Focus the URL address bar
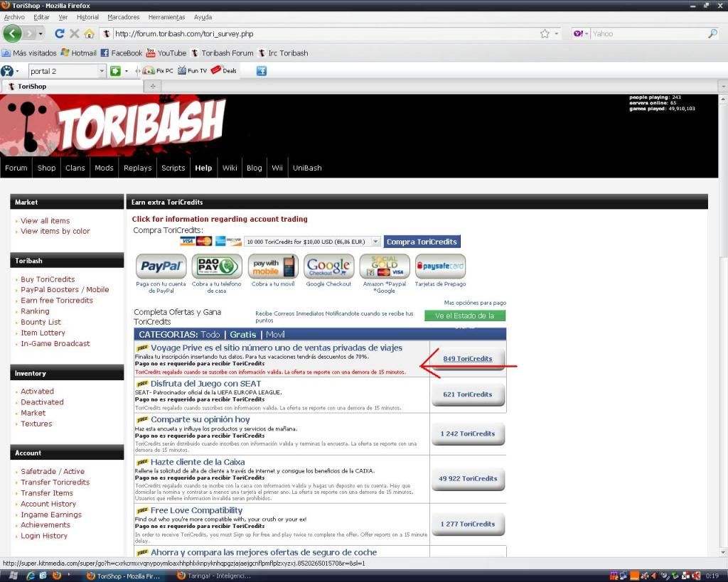 pyautogui.click(x=325, y=33)
